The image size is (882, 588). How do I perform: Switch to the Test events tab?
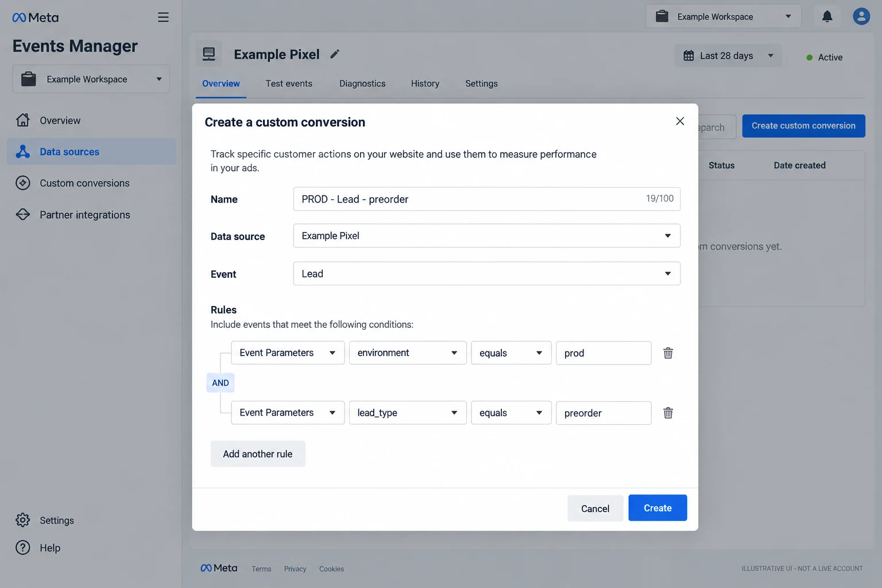289,84
